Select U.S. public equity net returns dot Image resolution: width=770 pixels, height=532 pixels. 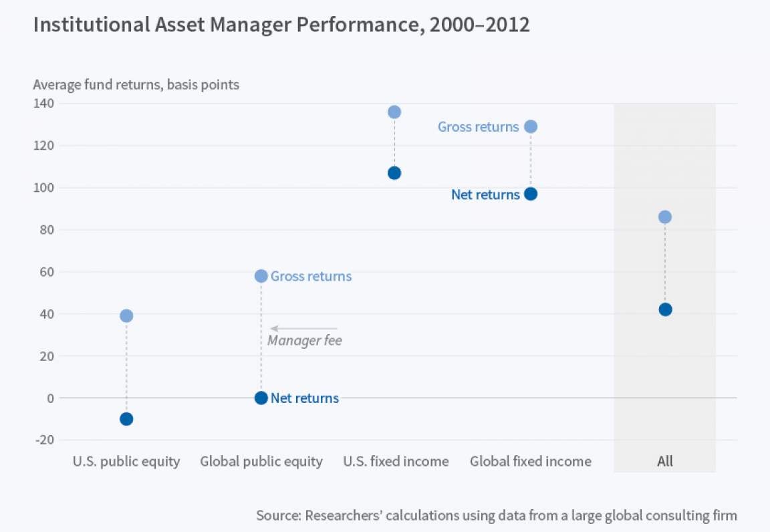pos(126,419)
